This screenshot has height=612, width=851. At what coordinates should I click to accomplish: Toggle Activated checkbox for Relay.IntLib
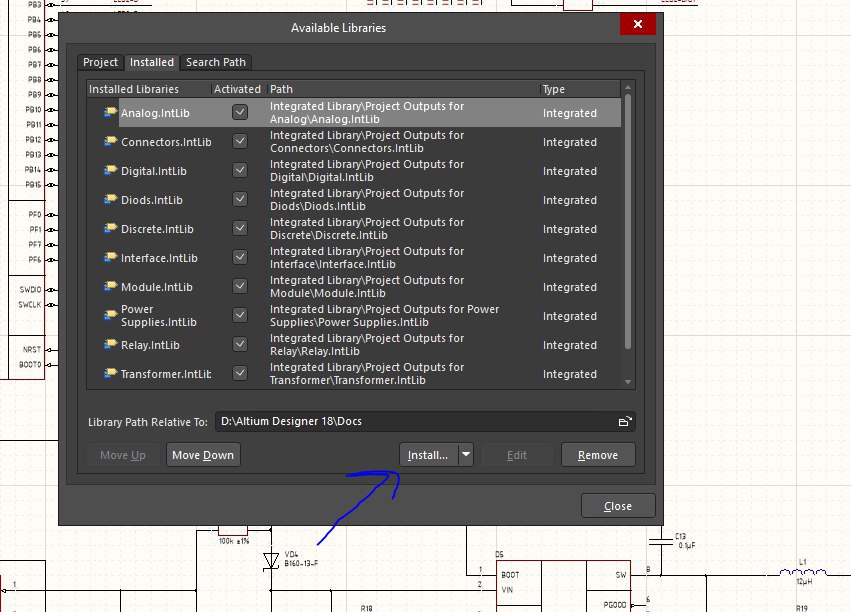pyautogui.click(x=240, y=345)
